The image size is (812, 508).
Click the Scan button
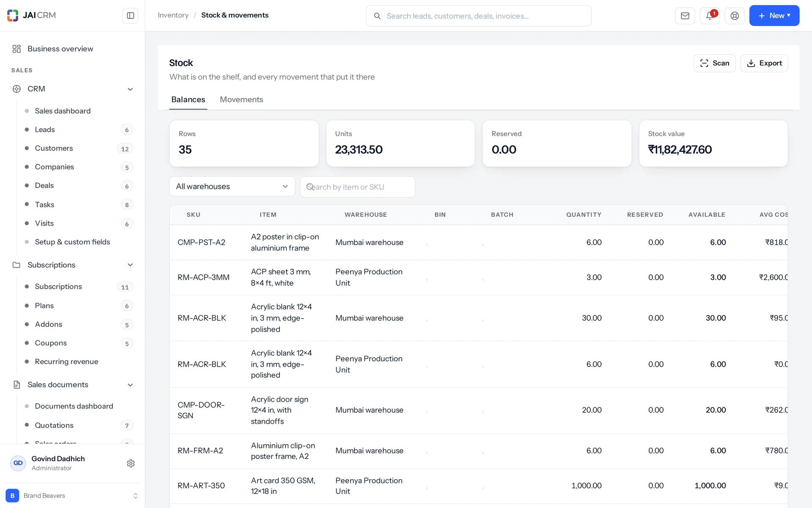(714, 63)
